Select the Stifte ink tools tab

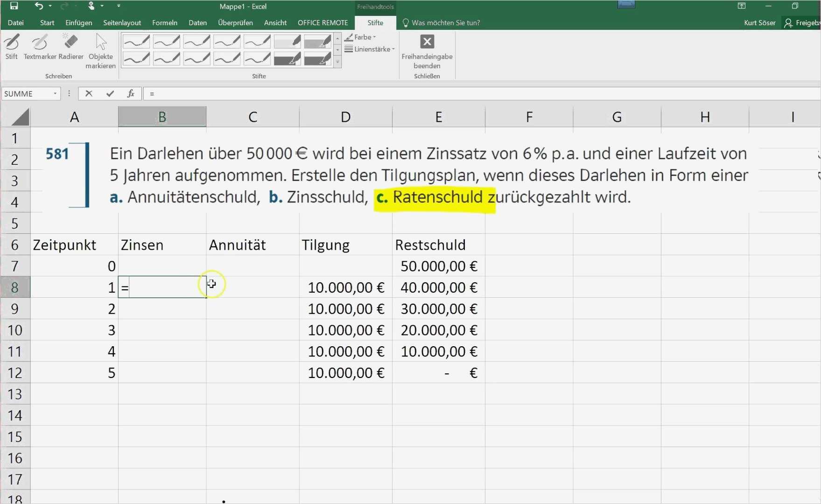tap(375, 22)
